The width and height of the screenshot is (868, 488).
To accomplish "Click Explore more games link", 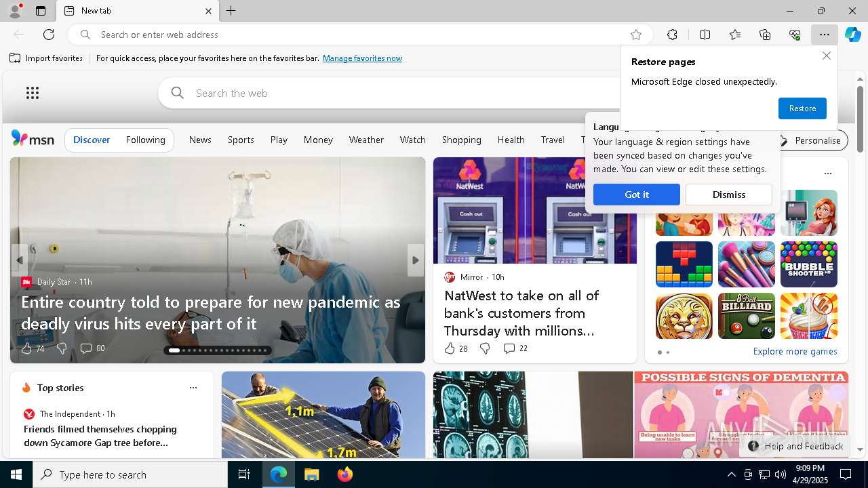I will (x=795, y=351).
